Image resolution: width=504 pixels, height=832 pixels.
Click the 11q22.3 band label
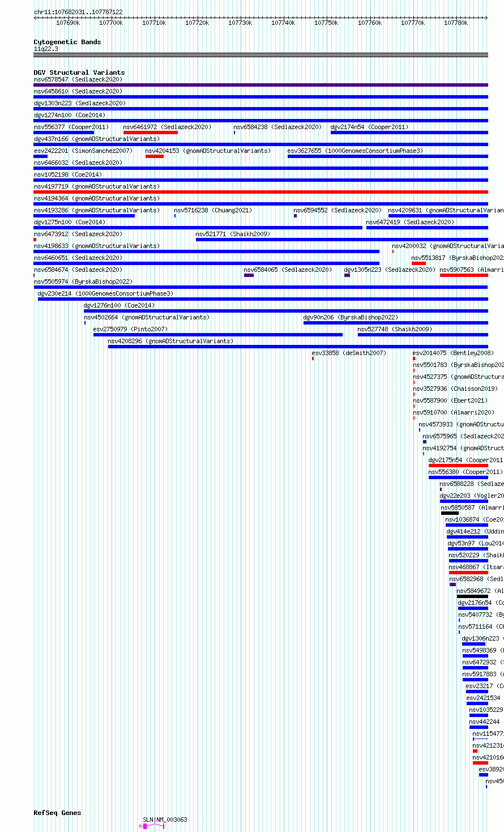click(46, 49)
